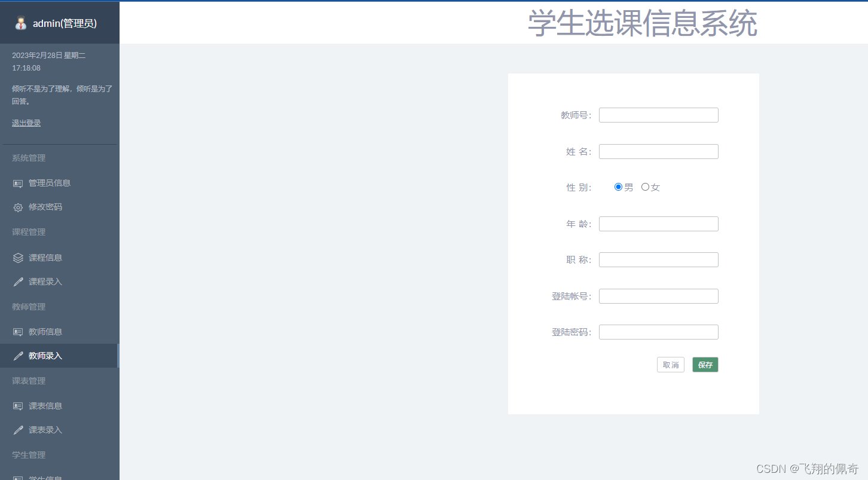The height and width of the screenshot is (480, 868).
Task: Open the 管理员信息 menu item
Action: pos(50,183)
